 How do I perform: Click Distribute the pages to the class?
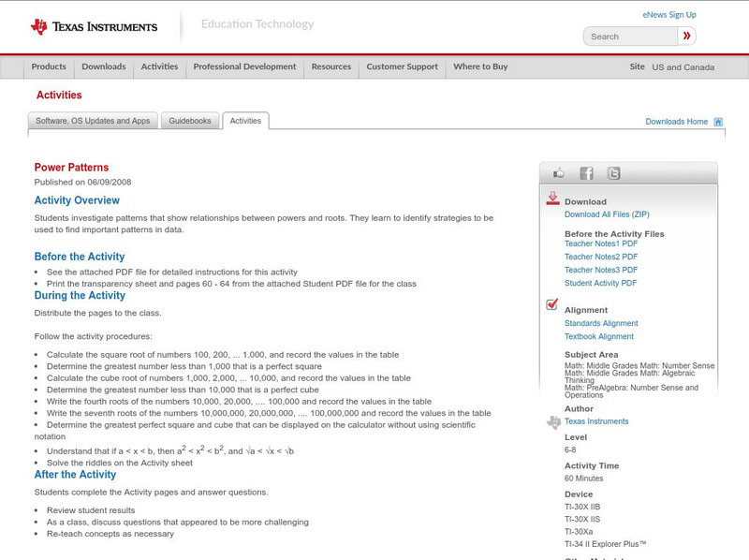click(98, 313)
